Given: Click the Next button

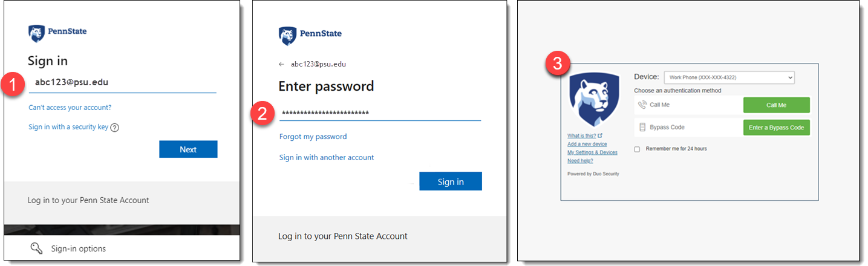Looking at the screenshot, I should [x=188, y=149].
